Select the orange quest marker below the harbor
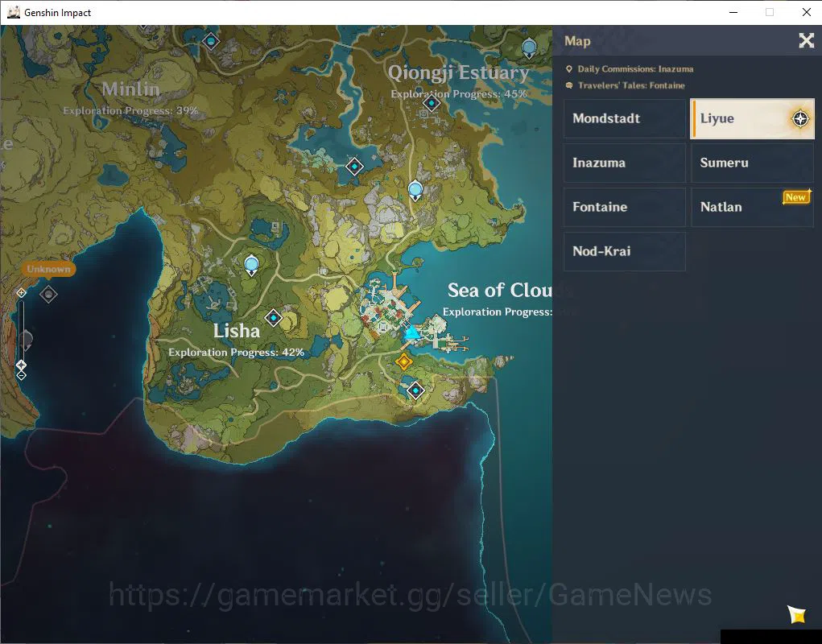 coord(403,361)
